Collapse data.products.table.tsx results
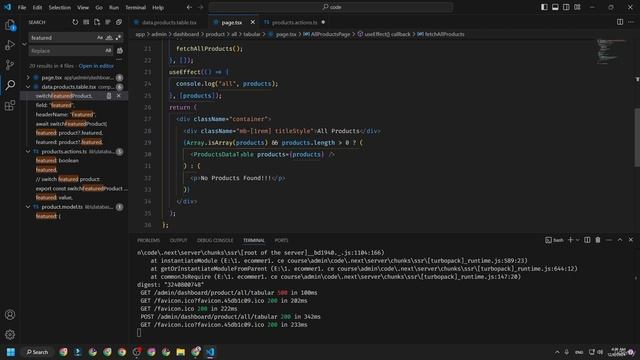The height and width of the screenshot is (360, 640). [28, 87]
